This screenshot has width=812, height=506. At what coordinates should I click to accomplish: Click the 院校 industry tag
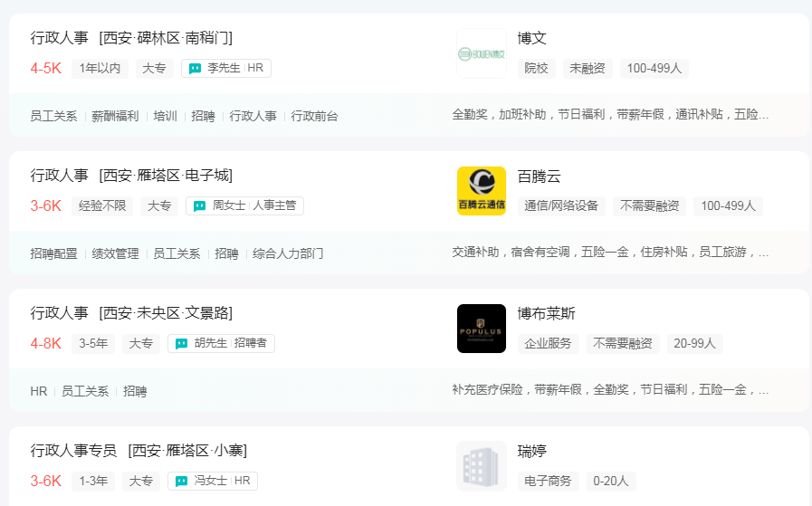point(537,69)
